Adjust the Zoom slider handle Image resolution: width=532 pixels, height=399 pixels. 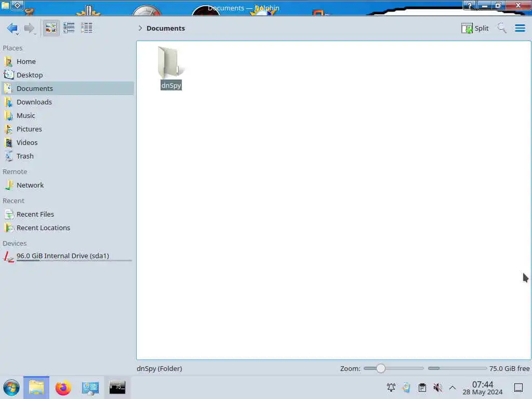click(381, 368)
